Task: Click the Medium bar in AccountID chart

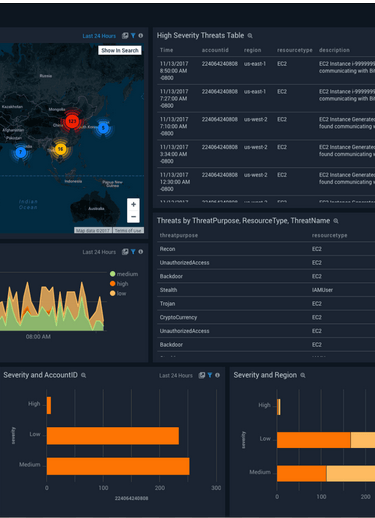Action: [x=118, y=466]
